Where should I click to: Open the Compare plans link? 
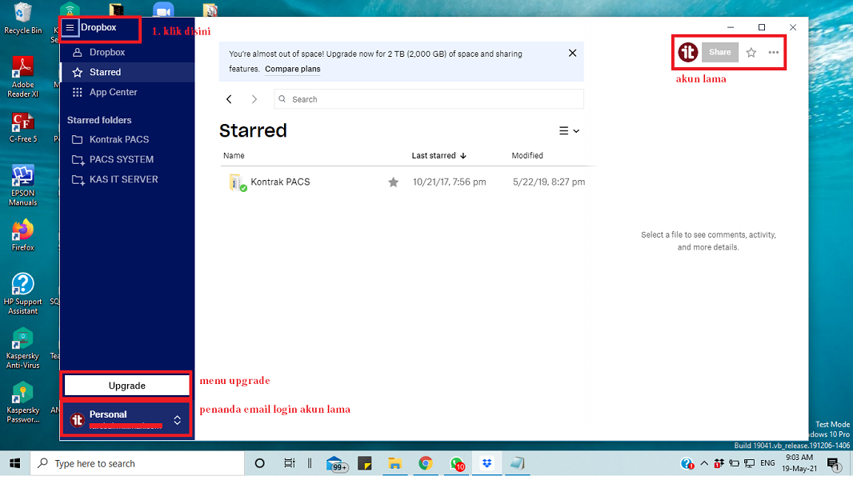[x=293, y=69]
